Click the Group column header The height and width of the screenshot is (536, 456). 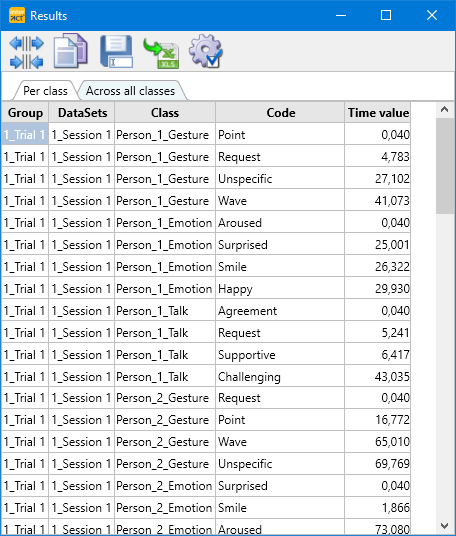pos(25,112)
